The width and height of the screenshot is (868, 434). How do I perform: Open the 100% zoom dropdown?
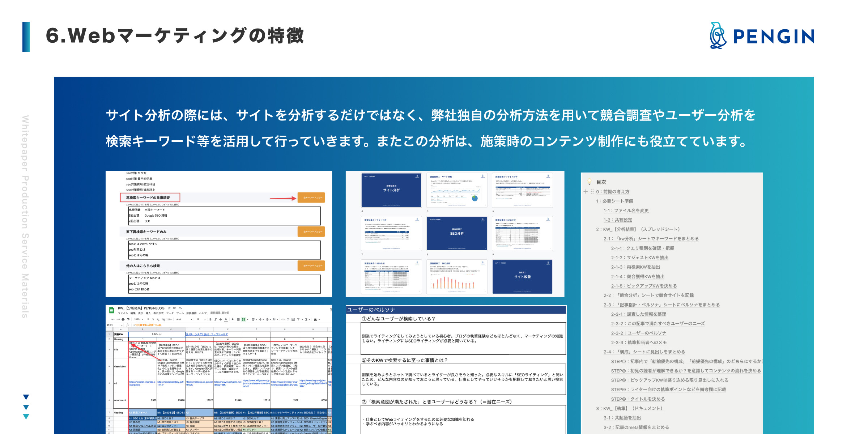(x=138, y=319)
